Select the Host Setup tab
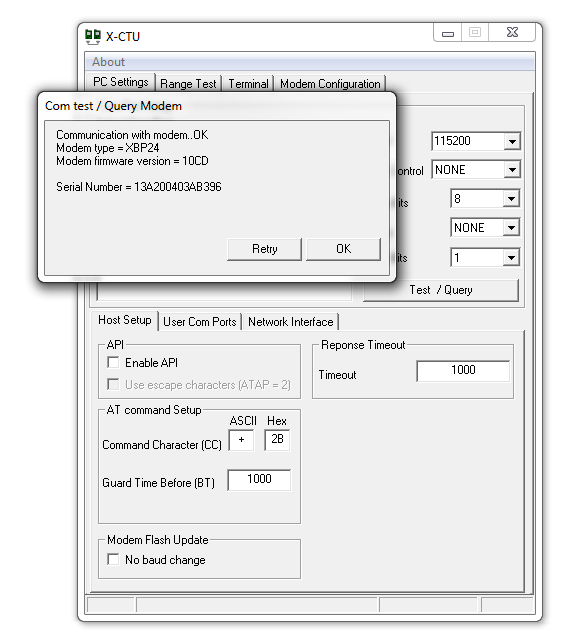This screenshot has height=643, width=568. point(125,320)
